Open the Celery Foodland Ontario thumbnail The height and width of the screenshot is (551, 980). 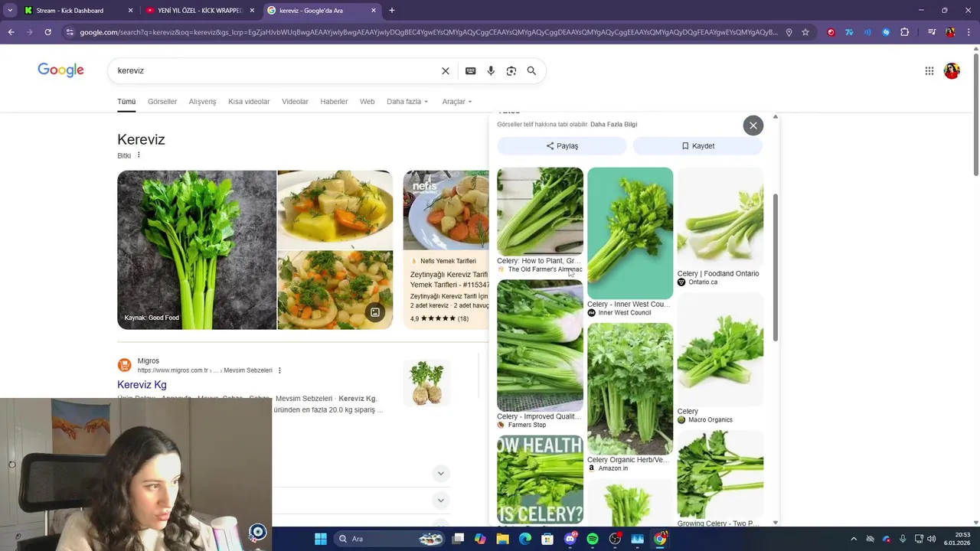(x=720, y=217)
